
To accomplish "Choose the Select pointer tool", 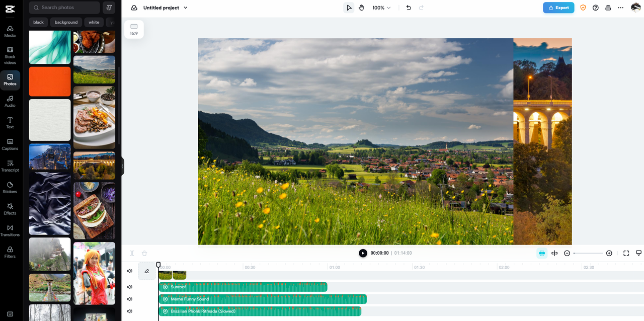I will (x=349, y=8).
